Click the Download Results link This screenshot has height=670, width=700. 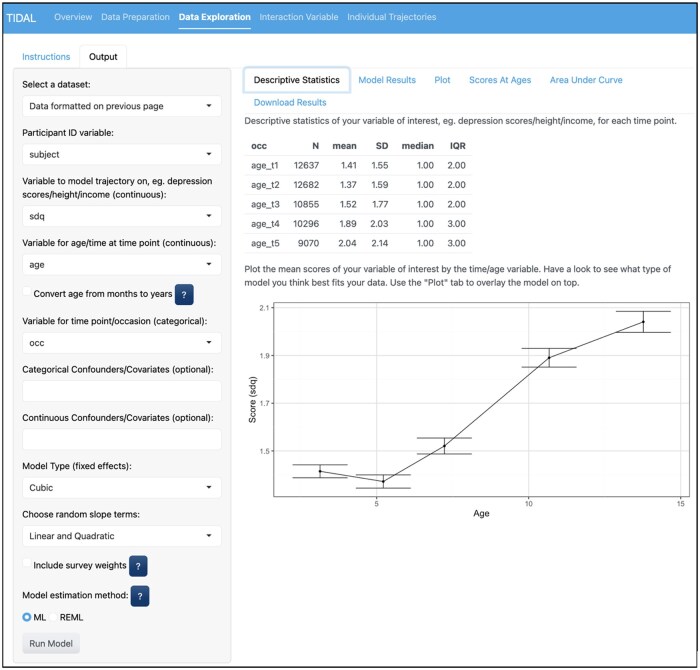[289, 102]
